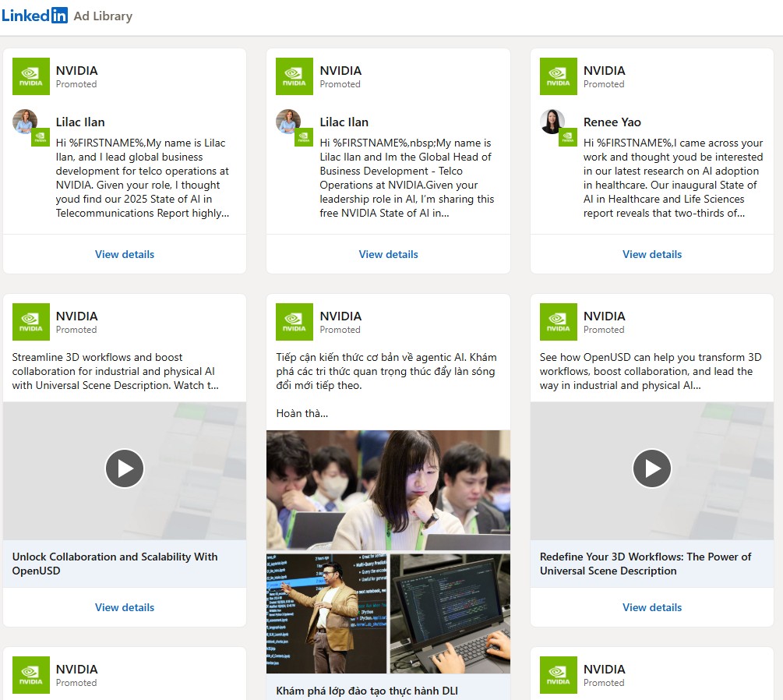
Task: Click "Promoted" label in "See how OpenUSD" ad
Action: [604, 330]
